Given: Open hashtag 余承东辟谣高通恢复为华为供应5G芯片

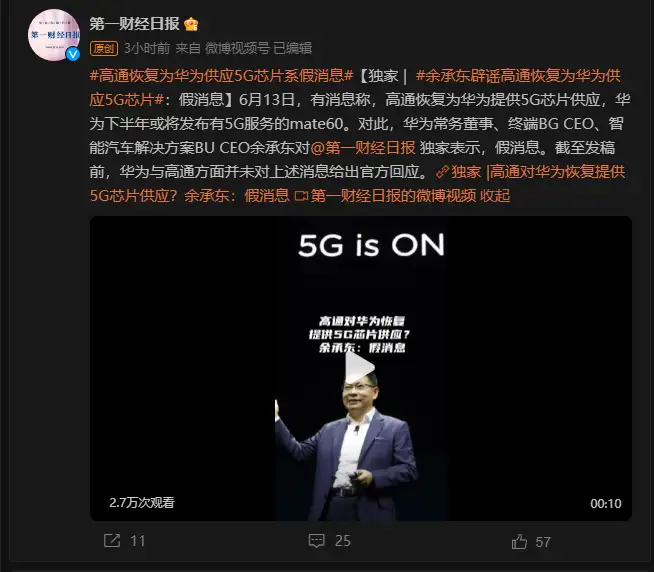Looking at the screenshot, I should (355, 88).
